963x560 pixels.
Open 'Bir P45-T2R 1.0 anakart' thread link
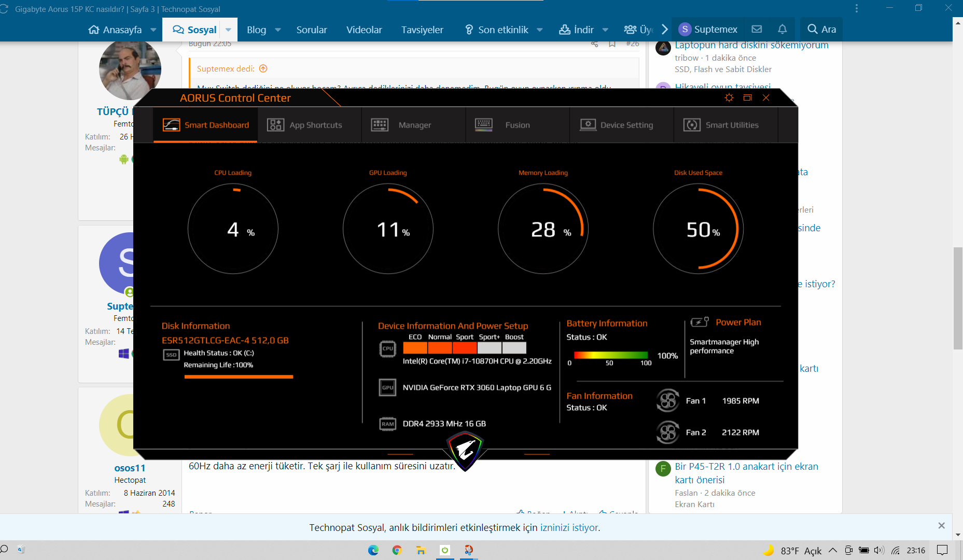(746, 473)
